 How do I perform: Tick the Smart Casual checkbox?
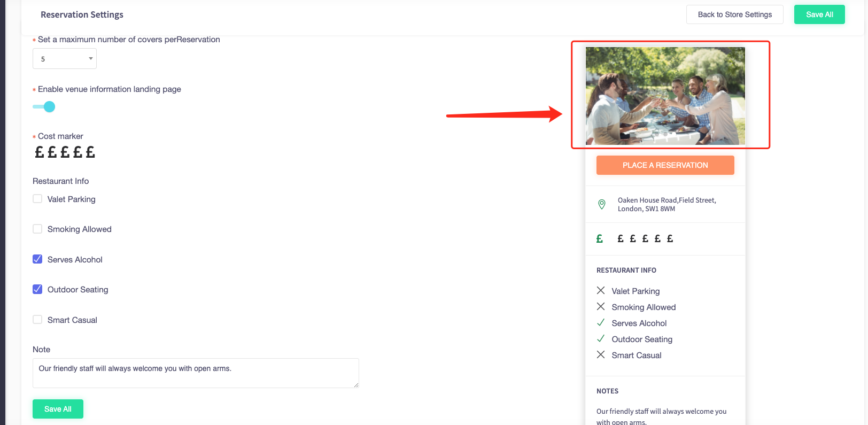(x=37, y=320)
